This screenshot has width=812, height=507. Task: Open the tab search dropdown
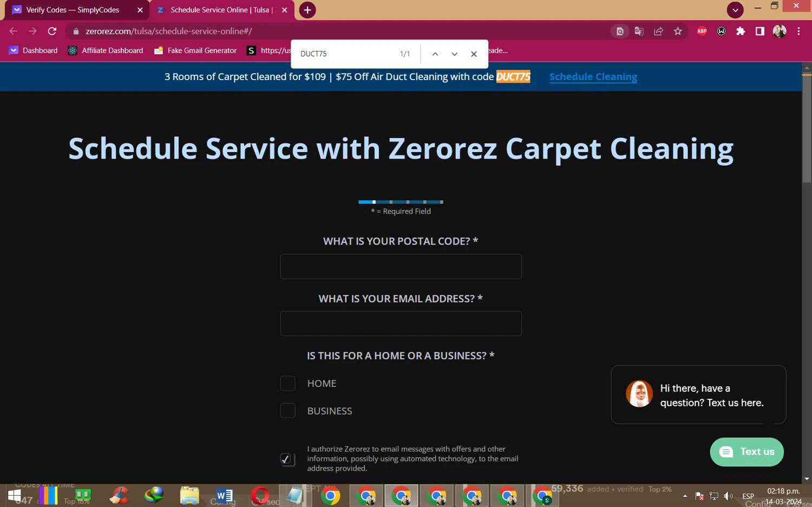tap(735, 10)
